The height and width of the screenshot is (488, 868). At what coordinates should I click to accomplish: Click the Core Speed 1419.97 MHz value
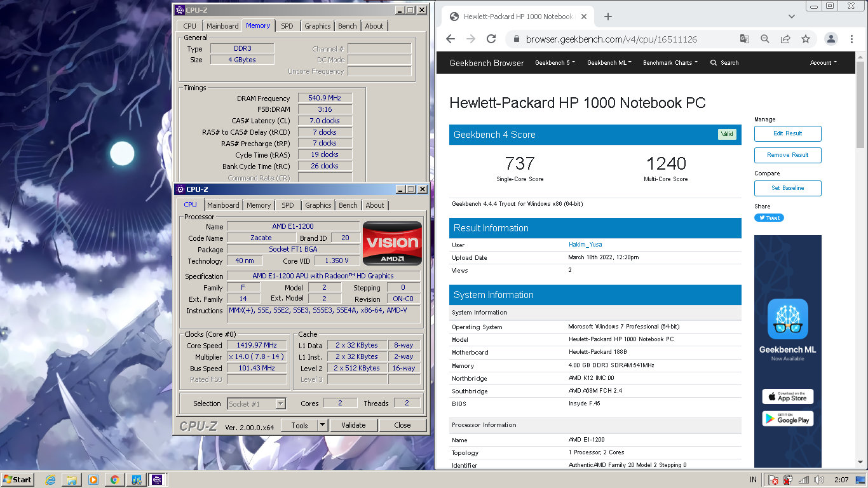point(257,346)
